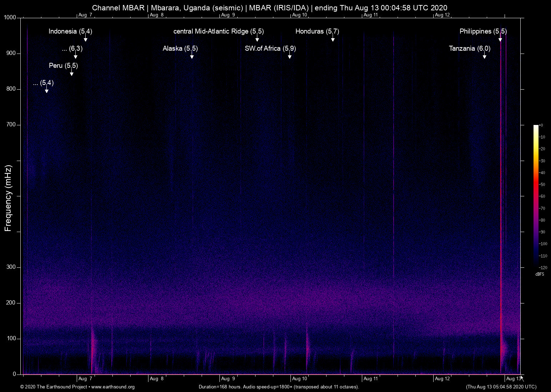The image size is (551, 392).
Task: Click arrow under central Mid-Atlantic Ridge label
Action: point(257,39)
